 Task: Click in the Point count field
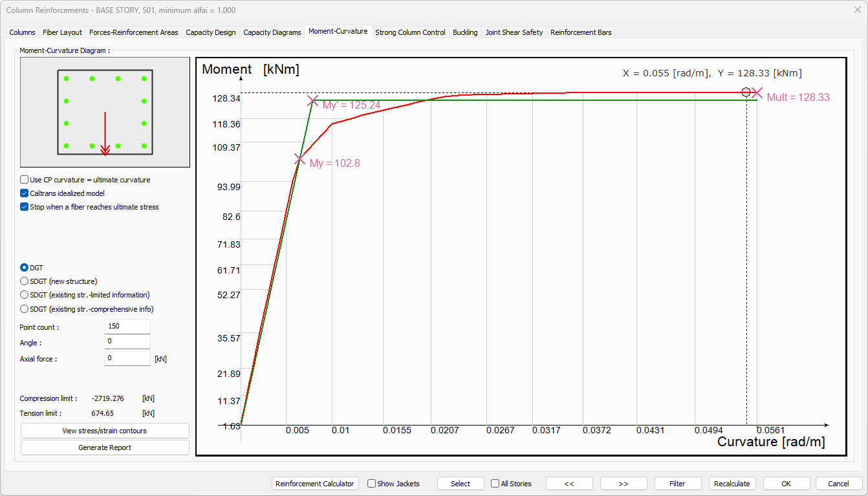(x=127, y=327)
